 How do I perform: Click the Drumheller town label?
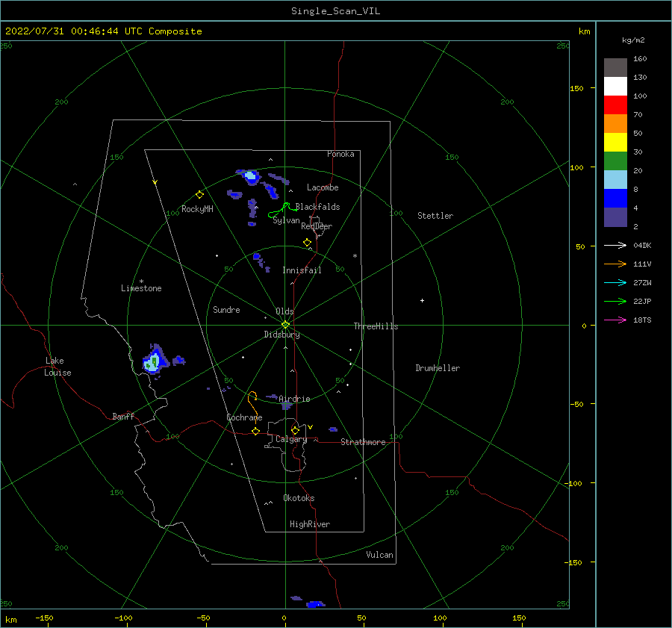click(x=438, y=368)
